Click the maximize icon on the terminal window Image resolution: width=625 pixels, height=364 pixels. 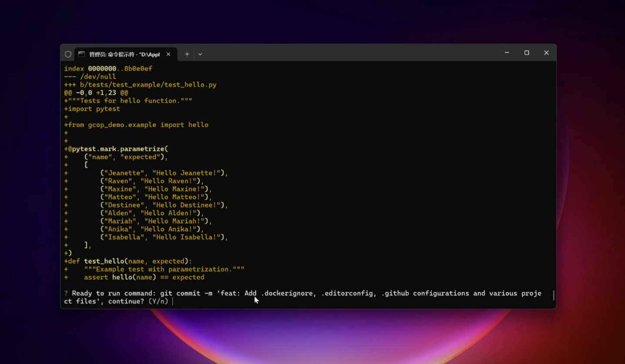(526, 52)
